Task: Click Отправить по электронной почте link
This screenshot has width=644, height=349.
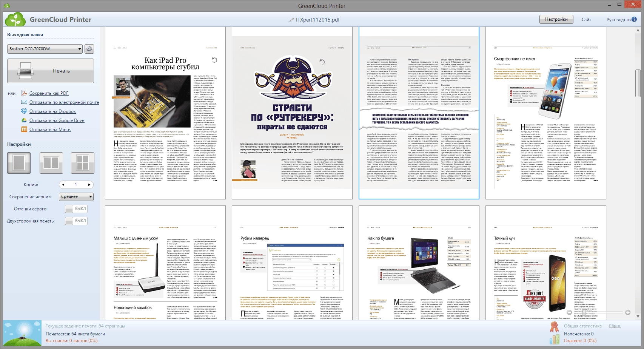Action: pos(64,102)
